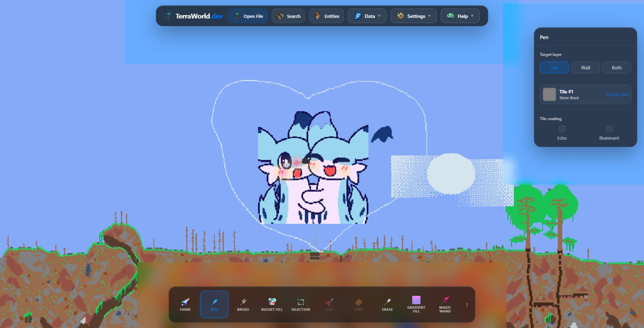
Task: Select the Pen tool
Action: coord(214,305)
